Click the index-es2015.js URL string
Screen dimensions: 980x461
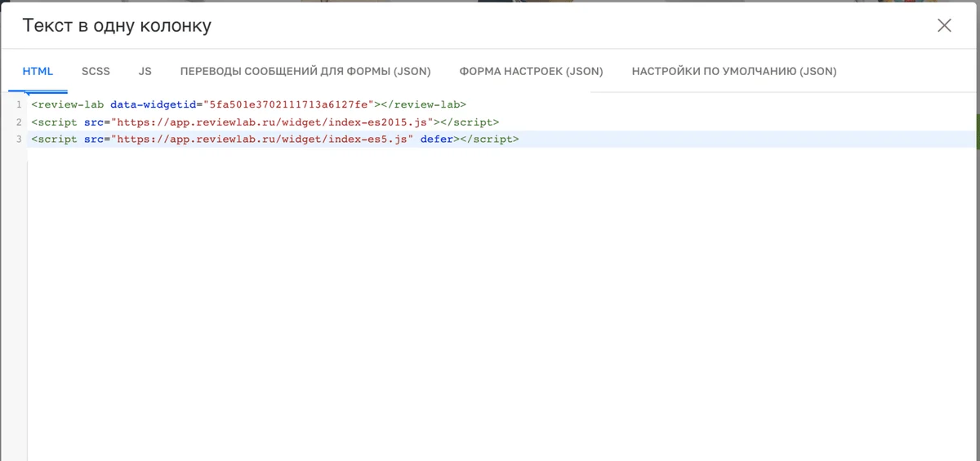[x=272, y=122]
